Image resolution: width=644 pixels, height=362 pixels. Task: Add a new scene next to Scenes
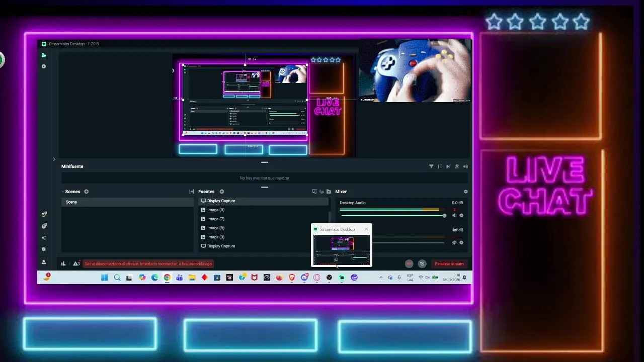(x=86, y=192)
